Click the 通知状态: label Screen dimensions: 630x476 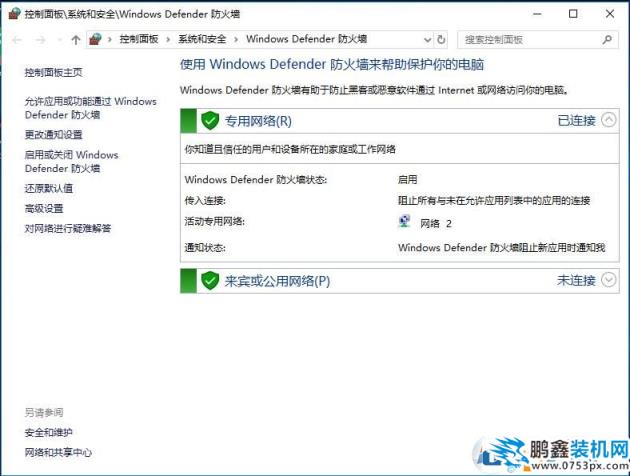pyautogui.click(x=205, y=247)
